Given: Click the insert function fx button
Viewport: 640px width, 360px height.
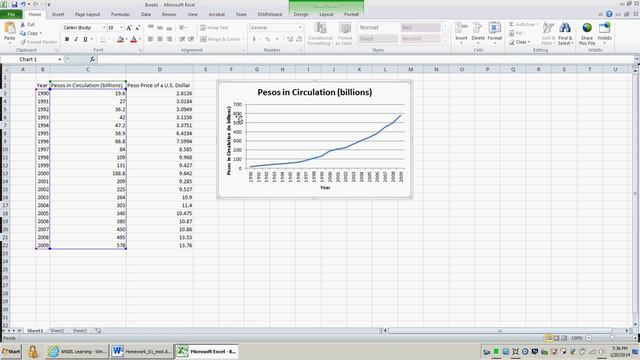Looking at the screenshot, I should click(x=92, y=60).
